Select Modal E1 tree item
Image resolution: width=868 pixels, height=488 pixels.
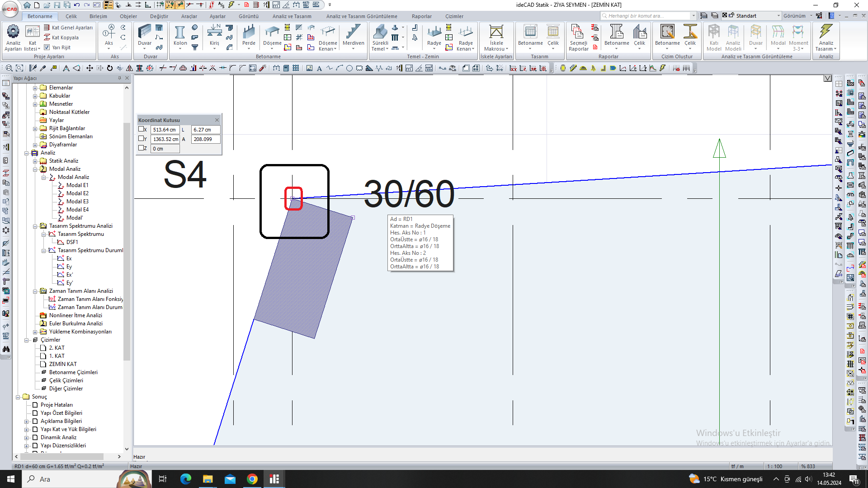coord(77,185)
